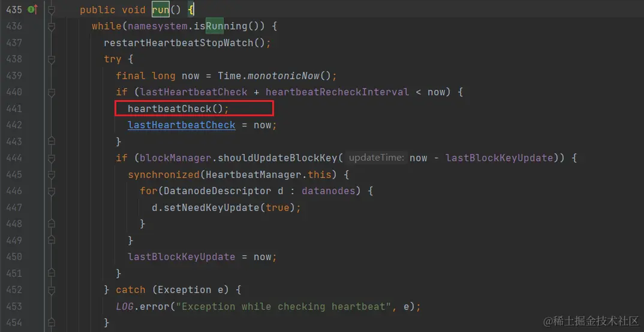Click the fold end marker at line 448
Screen dimensions: 644x332
pyautogui.click(x=52, y=224)
